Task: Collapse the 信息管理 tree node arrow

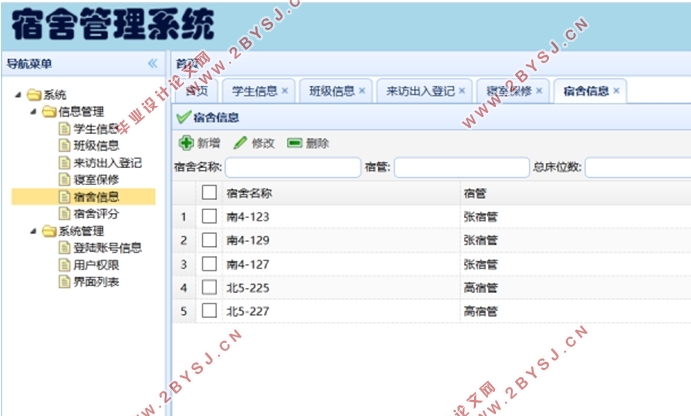Action: point(33,111)
